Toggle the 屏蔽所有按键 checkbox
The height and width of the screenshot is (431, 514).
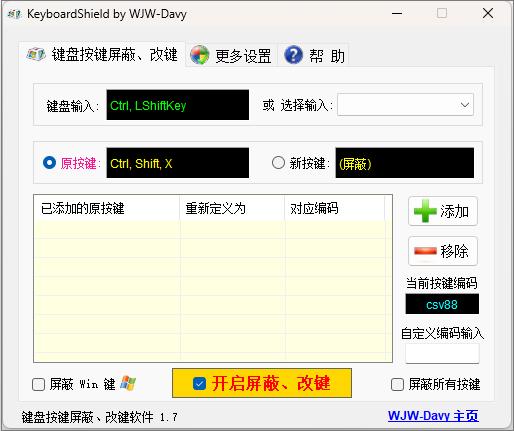(397, 384)
